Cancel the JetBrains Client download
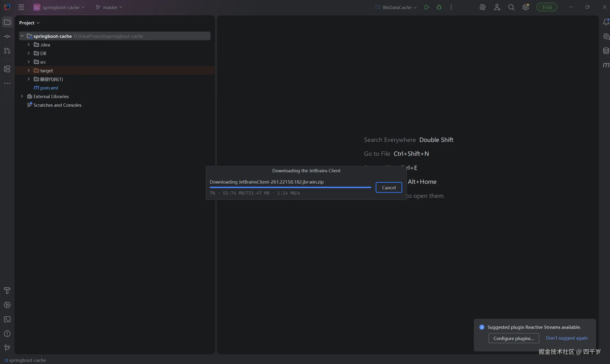 pos(388,188)
